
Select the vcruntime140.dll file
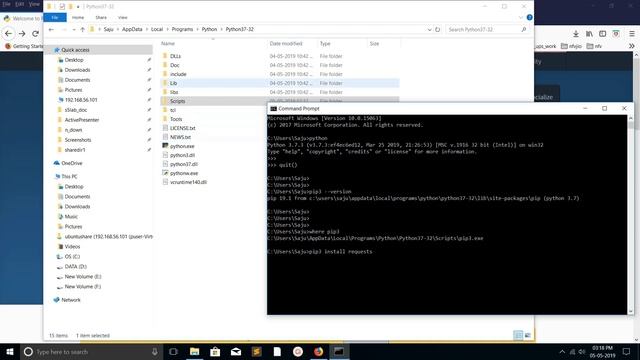click(188, 182)
